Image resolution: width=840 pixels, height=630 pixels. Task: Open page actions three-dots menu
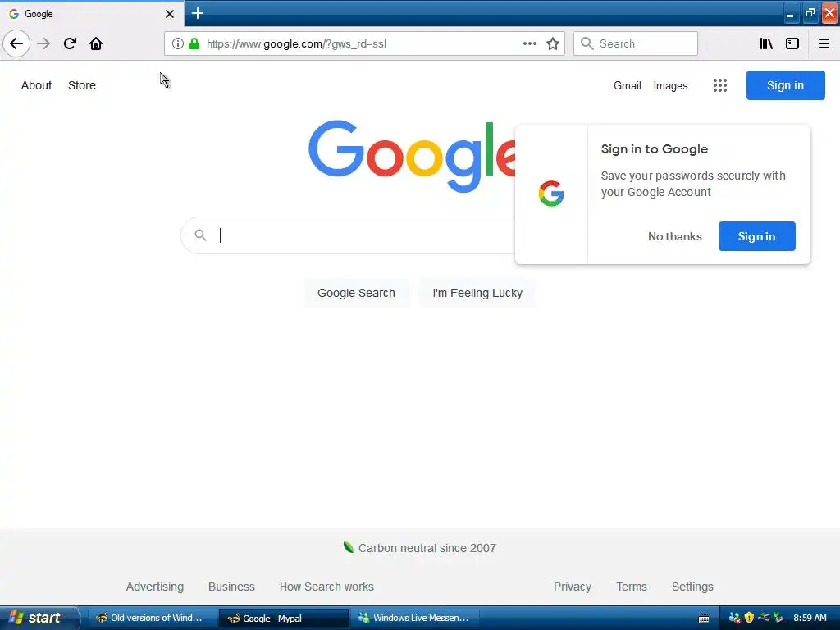click(x=530, y=43)
